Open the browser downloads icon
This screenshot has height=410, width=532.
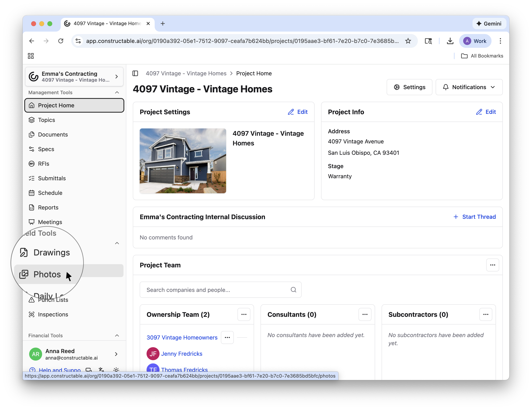[450, 41]
